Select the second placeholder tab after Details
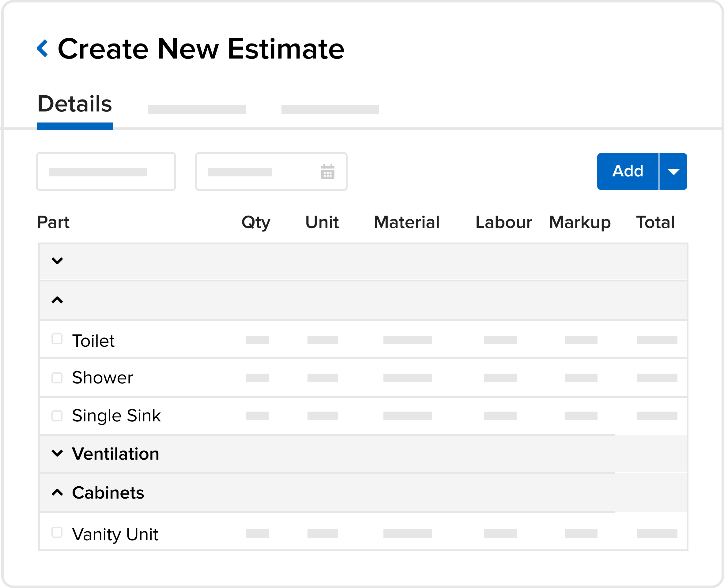 click(x=197, y=109)
